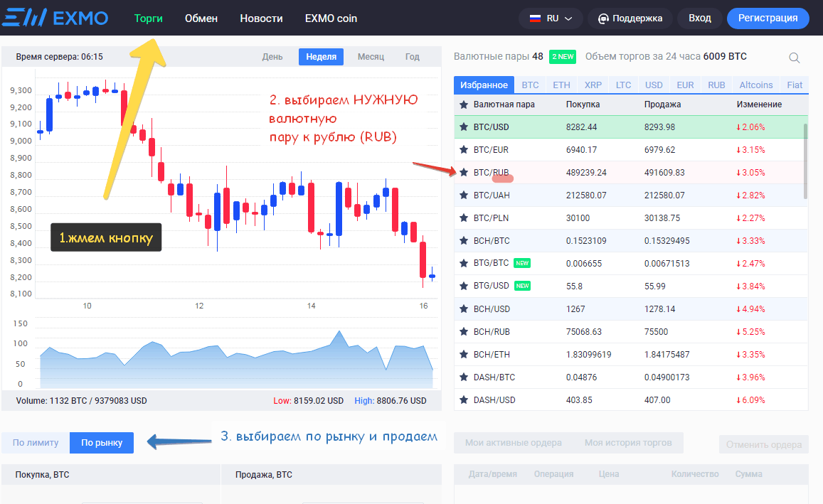Click the Вход login button
Image resolution: width=823 pixels, height=504 pixels.
[699, 18]
